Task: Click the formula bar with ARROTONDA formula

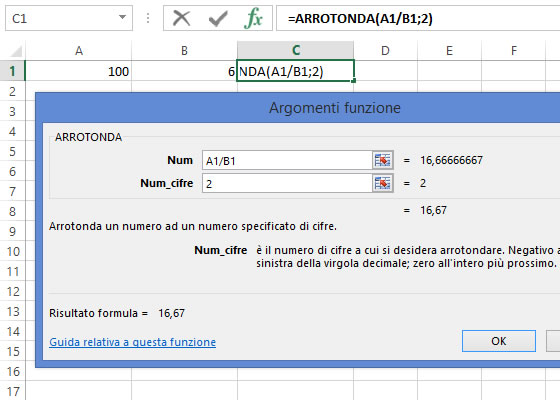Action: pos(418,18)
